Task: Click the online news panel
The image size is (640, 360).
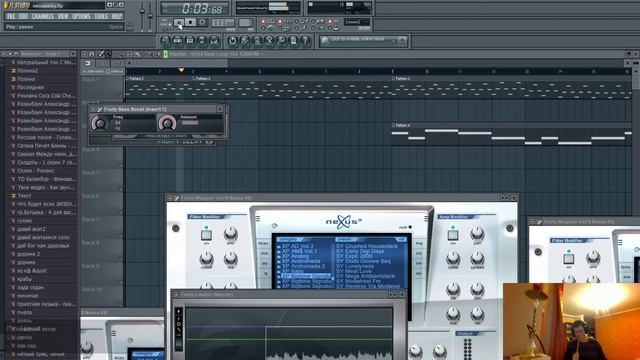Action: 363,40
